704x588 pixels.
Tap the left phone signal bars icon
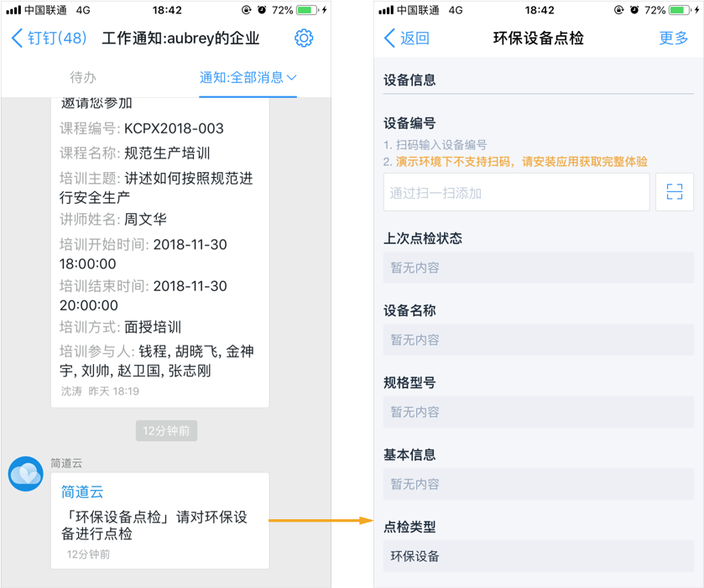13,10
